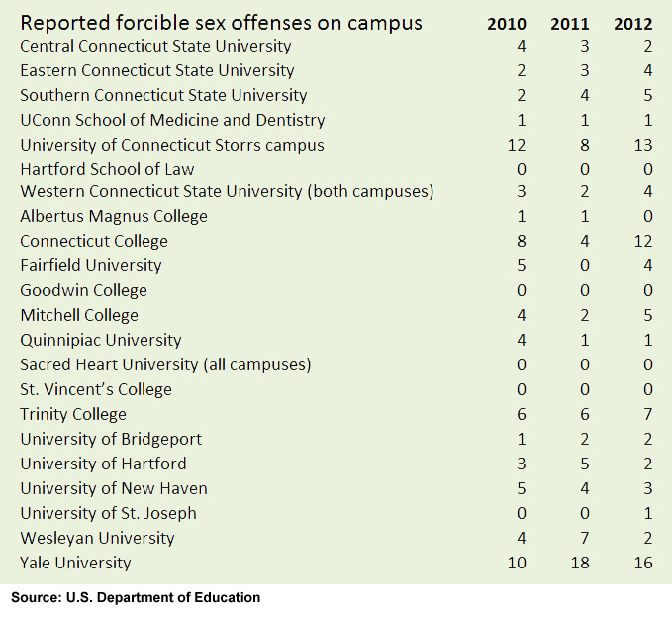Select the Hartford School of Law label
Viewport: 672px width, 619px height.
coord(107,169)
